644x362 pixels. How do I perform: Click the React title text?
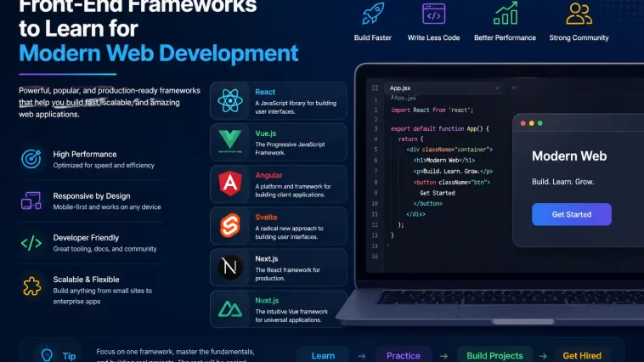click(265, 92)
